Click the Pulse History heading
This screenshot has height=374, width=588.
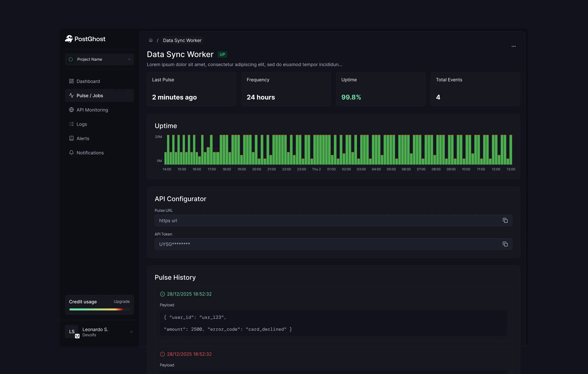175,278
